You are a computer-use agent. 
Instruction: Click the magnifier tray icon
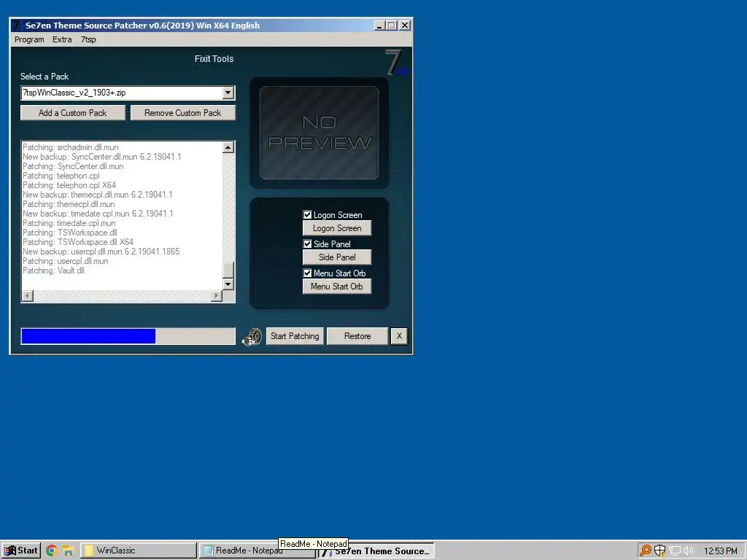pyautogui.click(x=646, y=551)
